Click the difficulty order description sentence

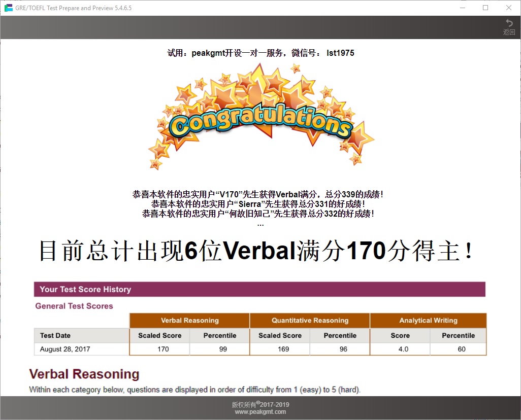click(x=194, y=390)
